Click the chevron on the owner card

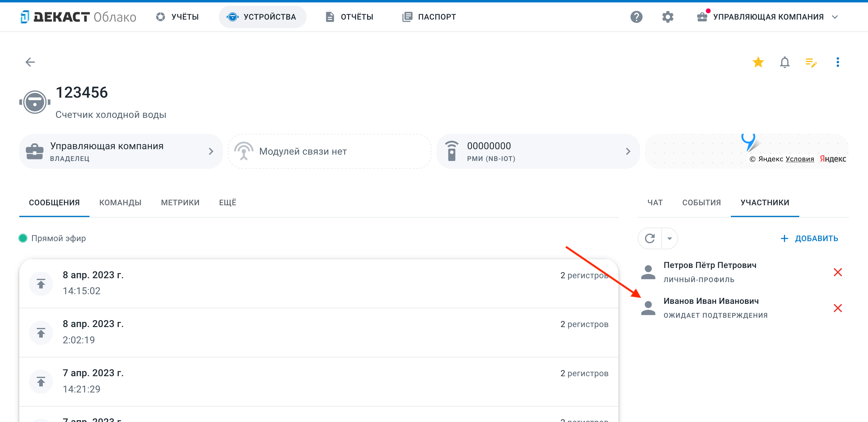211,151
